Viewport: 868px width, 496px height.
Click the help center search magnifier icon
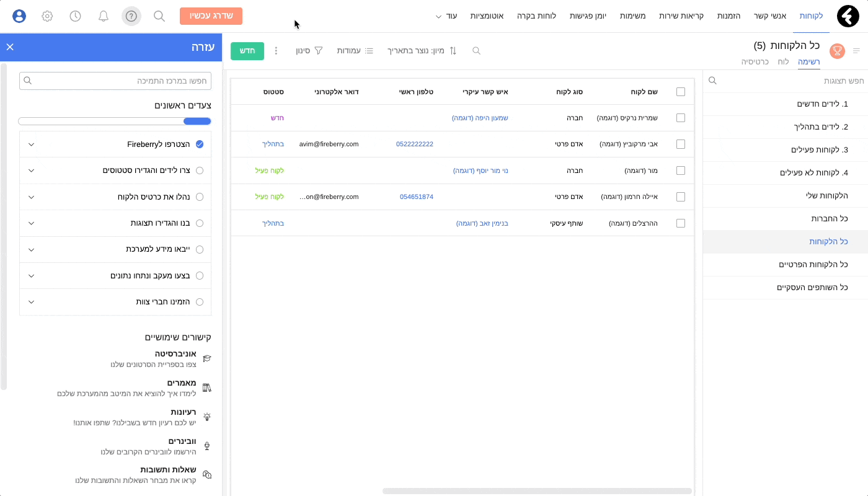coord(27,81)
